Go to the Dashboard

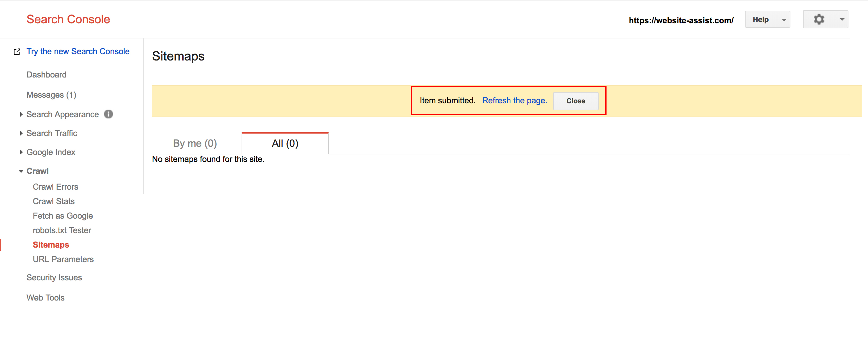(x=46, y=75)
